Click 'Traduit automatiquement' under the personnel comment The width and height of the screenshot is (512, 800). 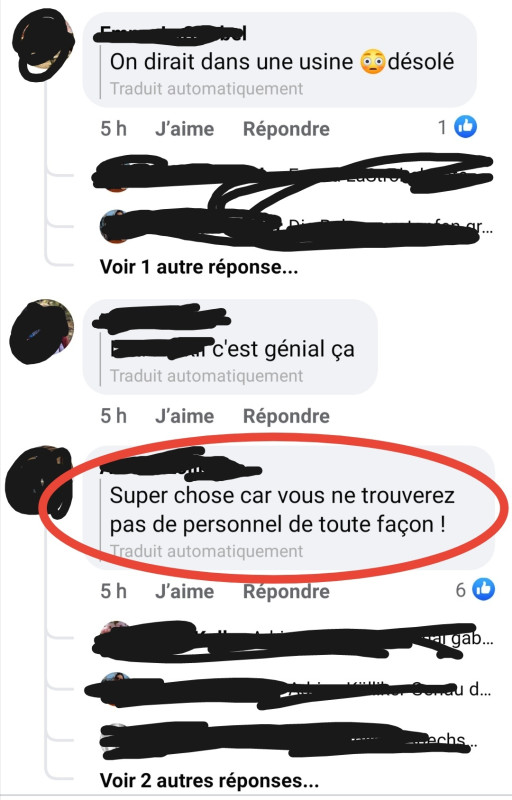(x=207, y=552)
